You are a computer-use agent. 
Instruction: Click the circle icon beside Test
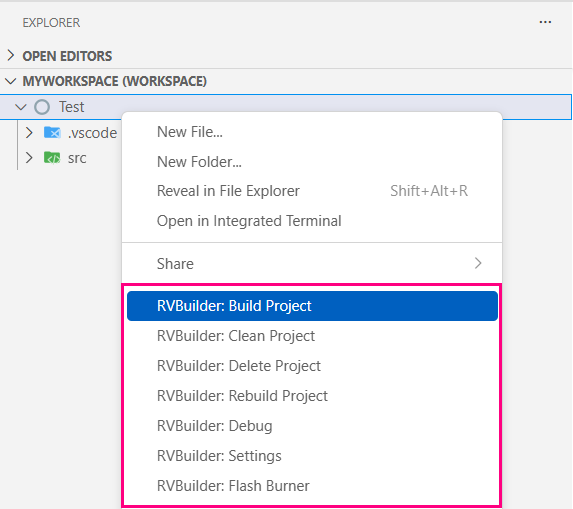click(42, 107)
